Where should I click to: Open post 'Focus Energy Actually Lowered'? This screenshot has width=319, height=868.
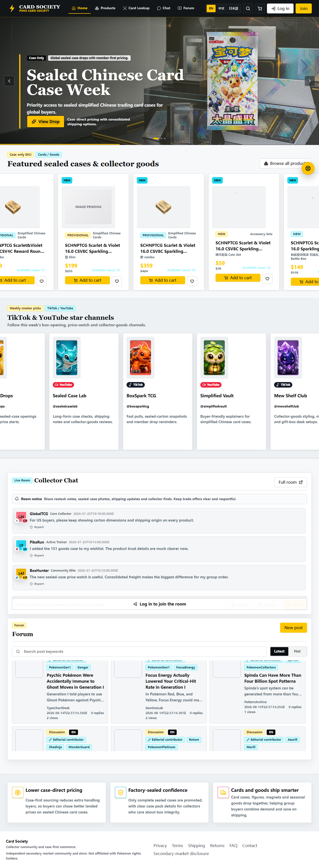tap(171, 681)
